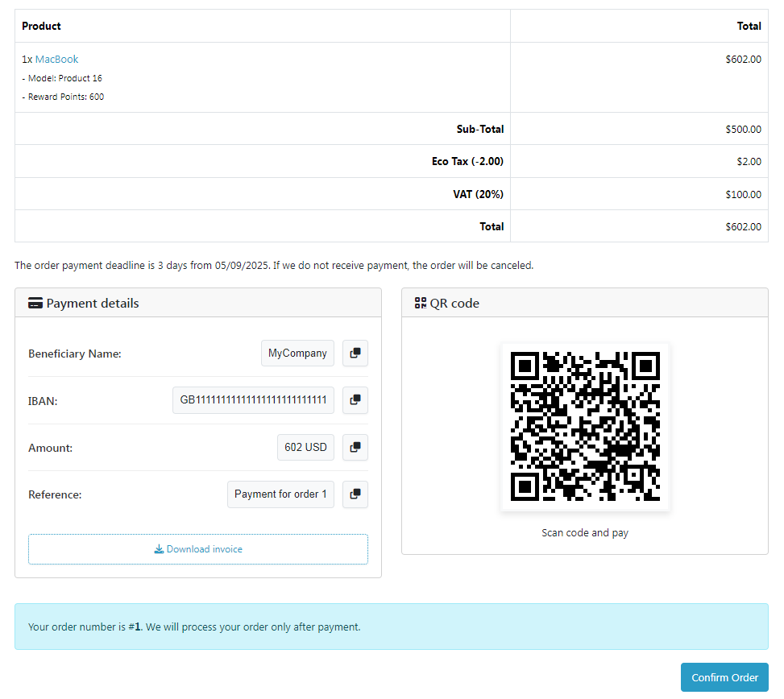Click the Product column header
Viewport: 784px width, 699px height.
coord(41,26)
